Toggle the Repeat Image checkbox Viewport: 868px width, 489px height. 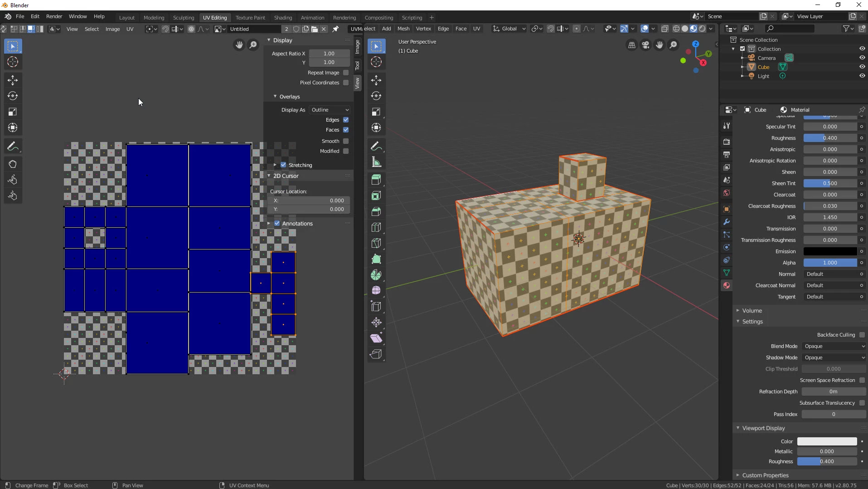coord(346,73)
